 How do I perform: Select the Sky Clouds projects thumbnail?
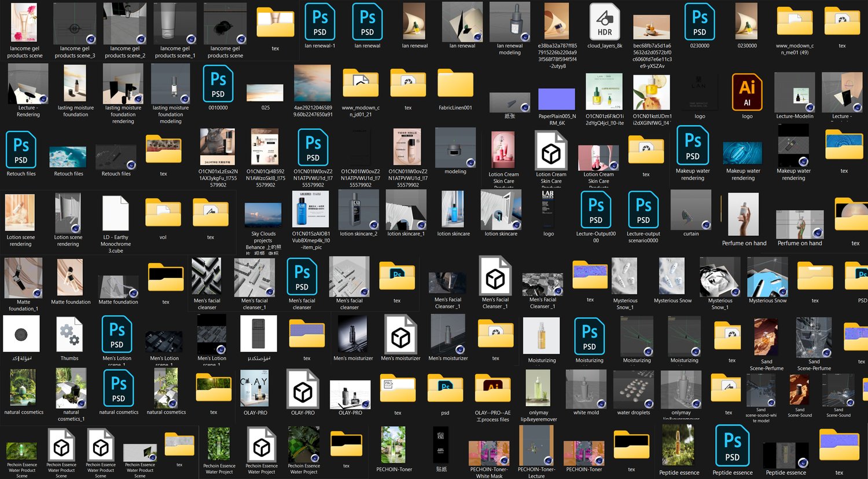tap(263, 214)
